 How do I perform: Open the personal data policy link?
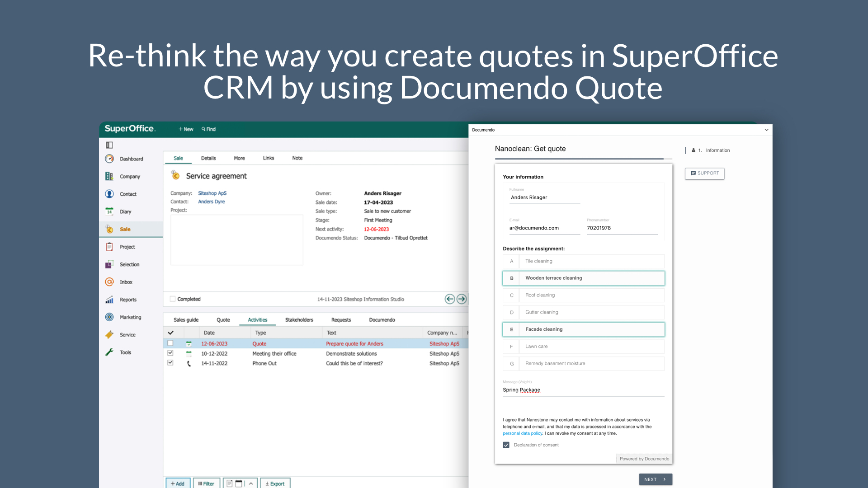[522, 433]
